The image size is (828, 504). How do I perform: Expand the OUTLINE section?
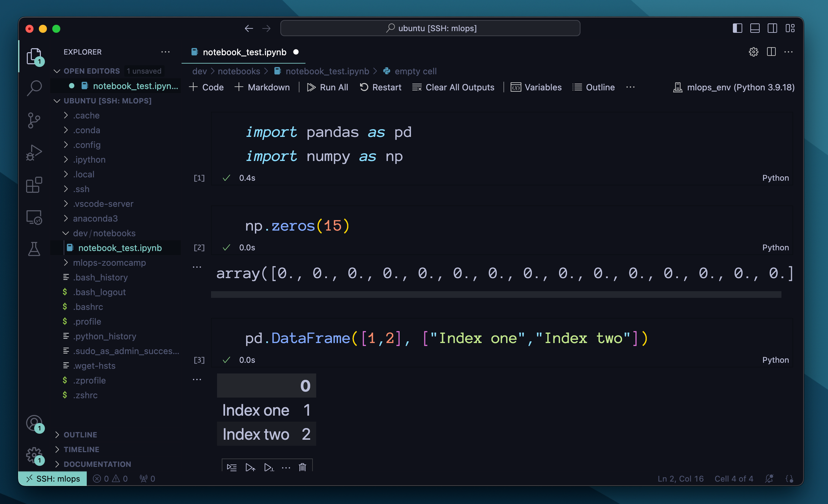[x=80, y=434]
